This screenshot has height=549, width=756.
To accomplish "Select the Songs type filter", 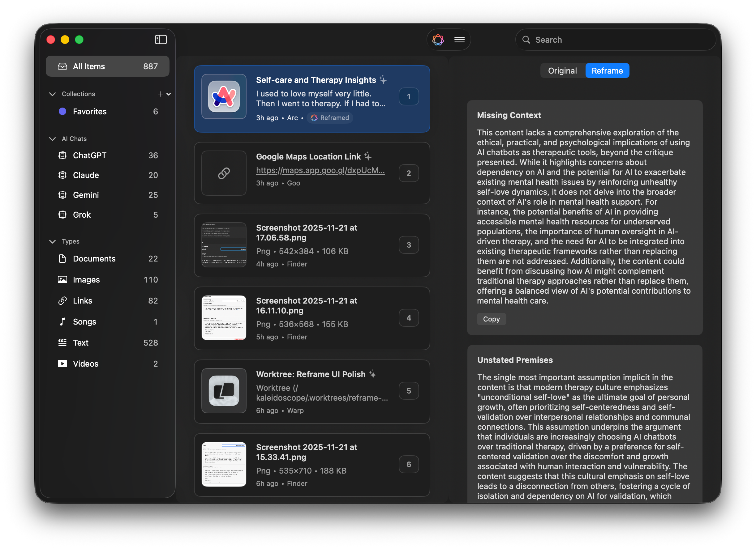I will [84, 321].
